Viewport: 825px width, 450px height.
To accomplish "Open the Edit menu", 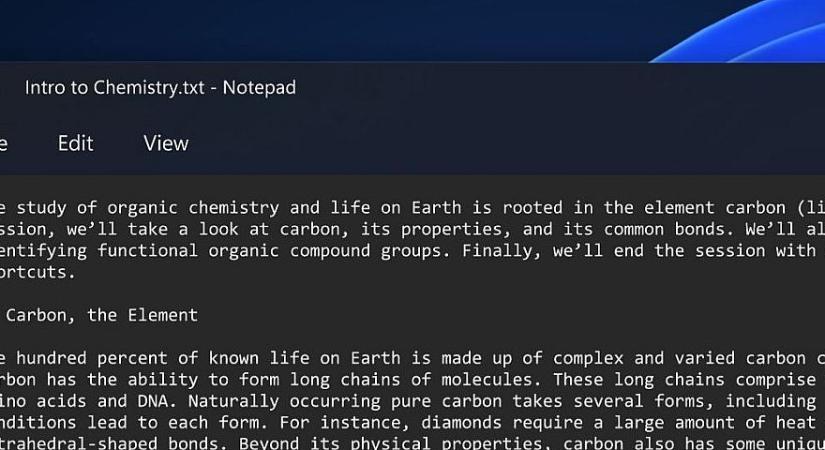I will click(x=75, y=143).
